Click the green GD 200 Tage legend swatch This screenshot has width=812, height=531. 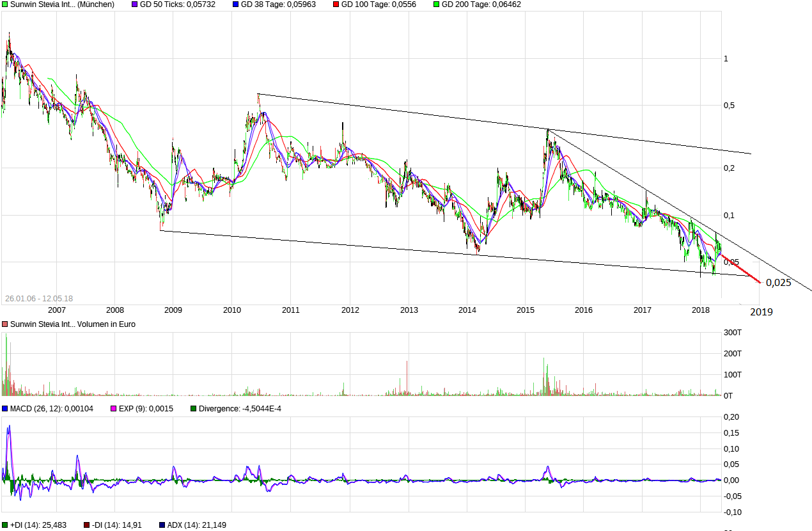(x=437, y=4)
